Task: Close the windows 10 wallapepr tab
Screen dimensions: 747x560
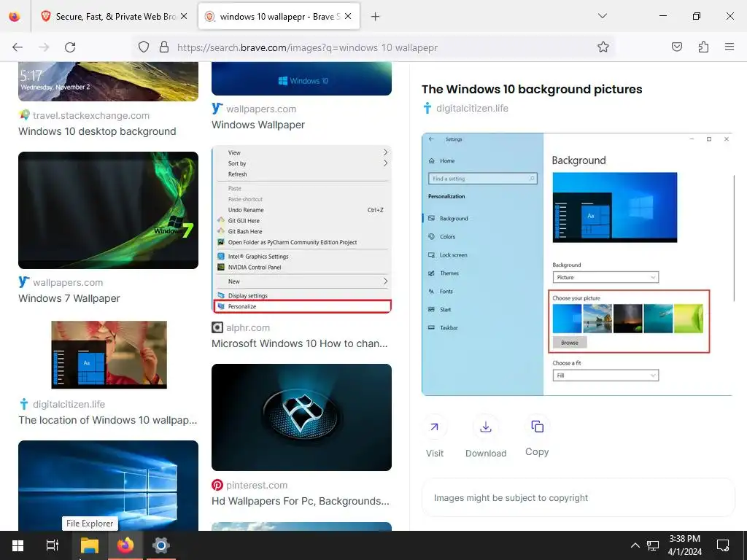Action: click(x=348, y=16)
